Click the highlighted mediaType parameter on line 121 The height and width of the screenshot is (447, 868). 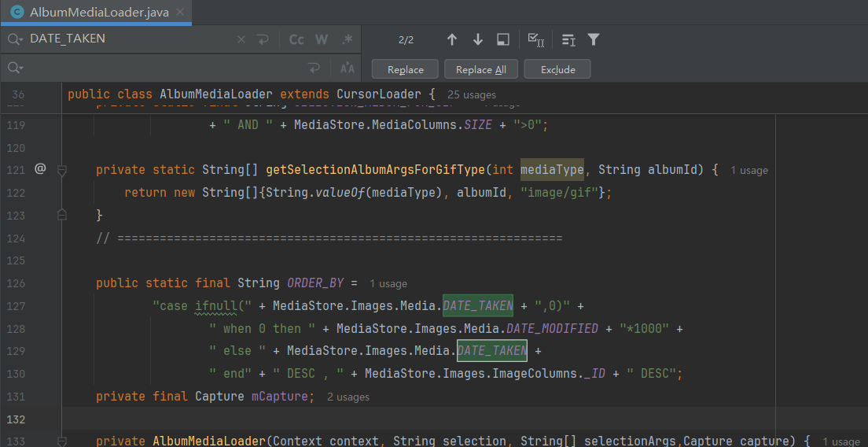pos(552,169)
